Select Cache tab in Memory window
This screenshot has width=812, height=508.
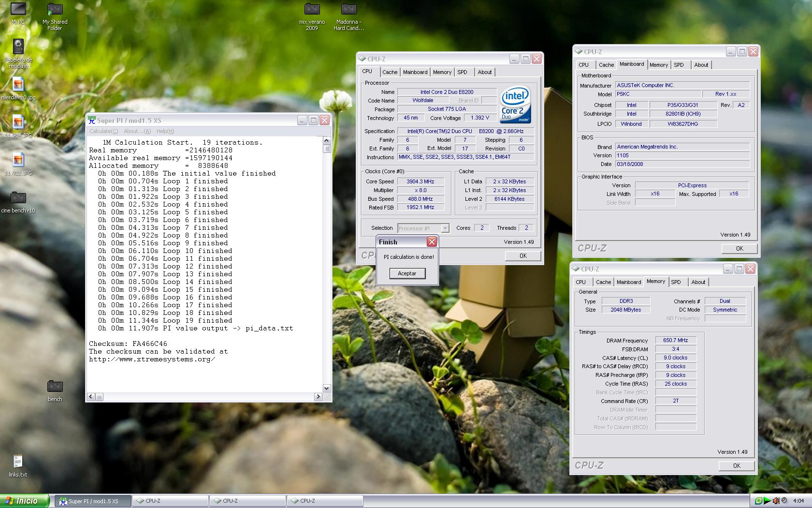603,282
